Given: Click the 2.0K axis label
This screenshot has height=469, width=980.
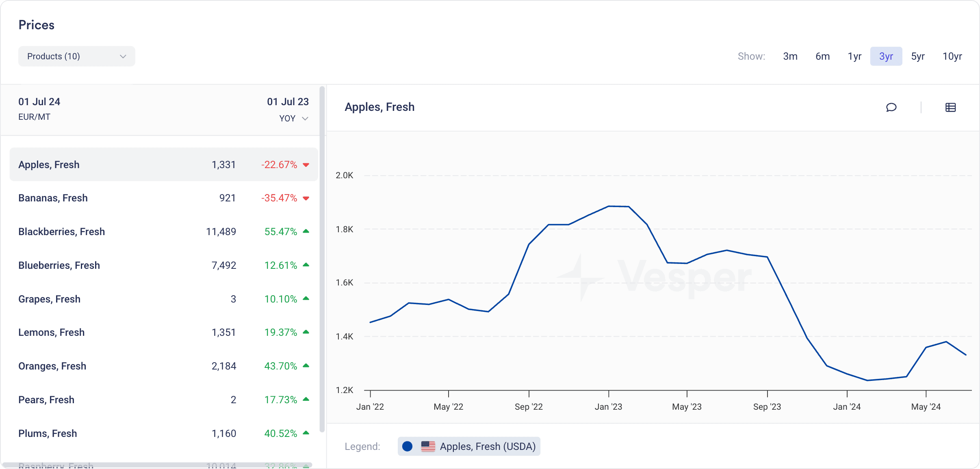Looking at the screenshot, I should [345, 175].
